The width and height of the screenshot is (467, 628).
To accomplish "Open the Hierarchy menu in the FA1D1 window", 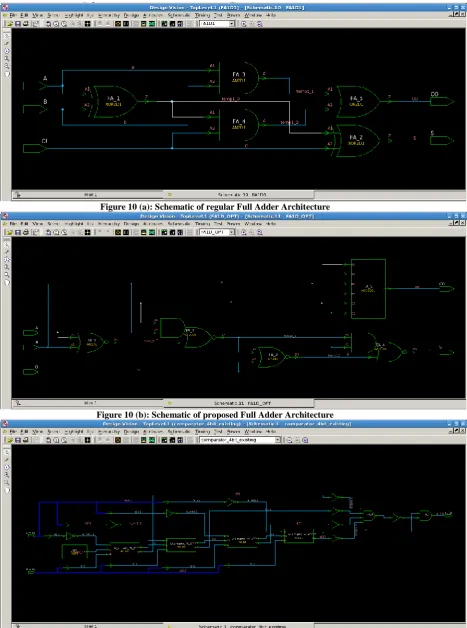I will pyautogui.click(x=109, y=15).
